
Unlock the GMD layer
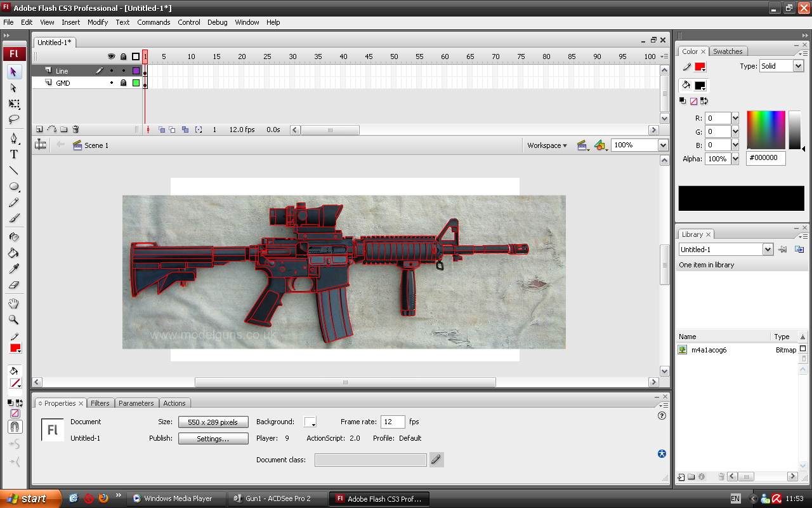123,83
